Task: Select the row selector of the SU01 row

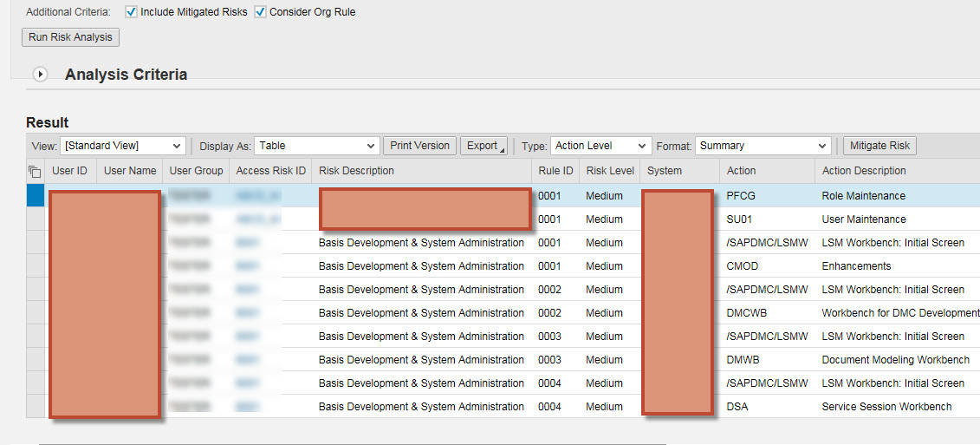Action: [x=35, y=219]
